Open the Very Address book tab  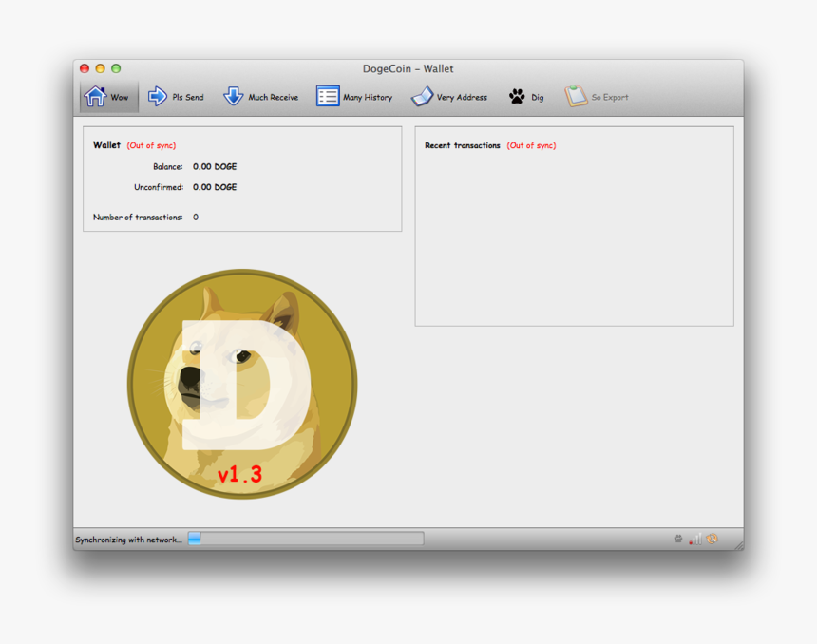[x=449, y=97]
